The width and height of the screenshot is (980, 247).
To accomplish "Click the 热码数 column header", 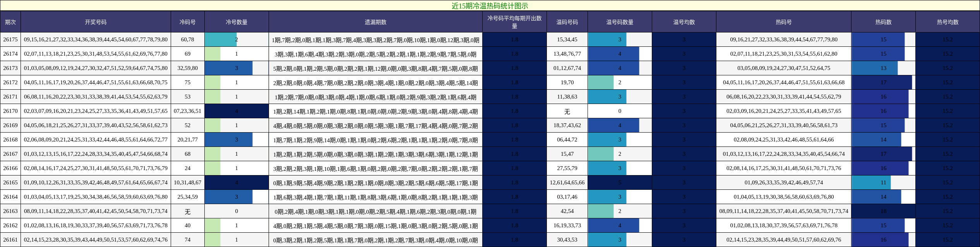I will point(883,22).
